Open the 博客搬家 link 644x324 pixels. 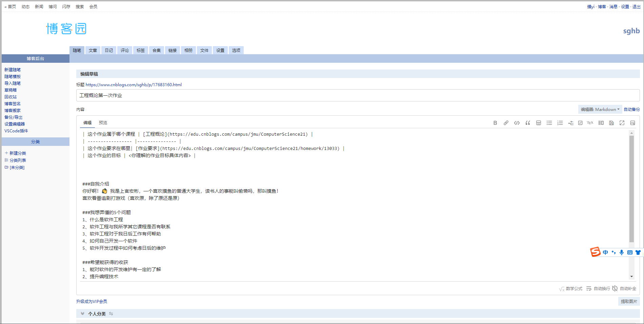pyautogui.click(x=13, y=110)
